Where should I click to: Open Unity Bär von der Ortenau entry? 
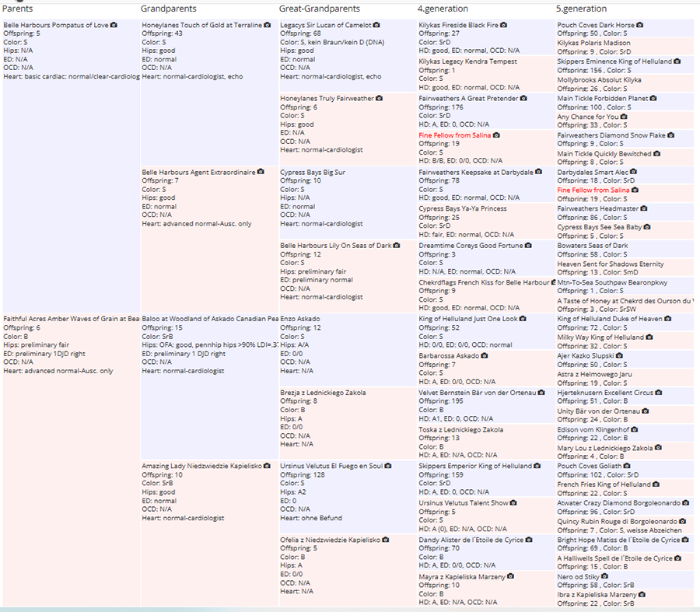click(598, 411)
